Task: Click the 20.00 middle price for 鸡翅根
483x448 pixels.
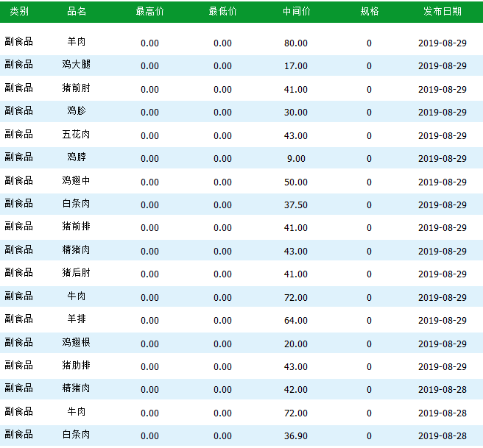Action: (296, 344)
